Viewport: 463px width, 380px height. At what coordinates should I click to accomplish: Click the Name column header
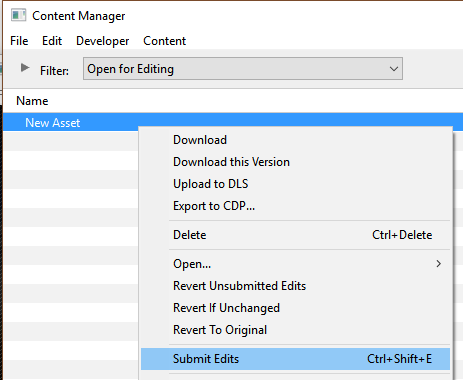click(32, 101)
